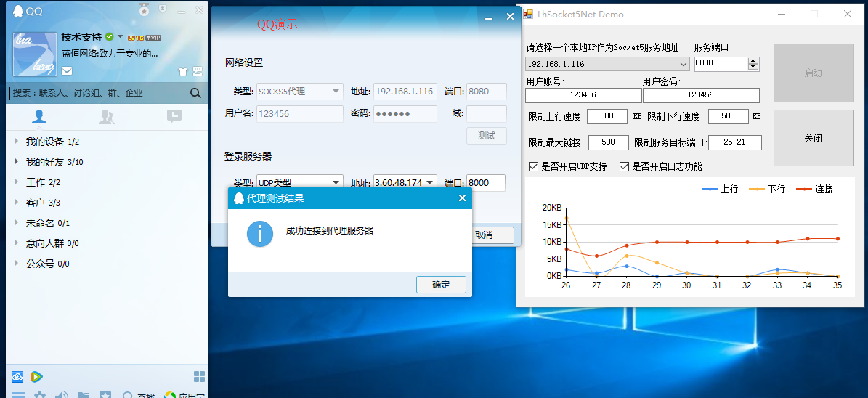The width and height of the screenshot is (868, 398).
Task: Click the LhSocket5Net Demo title bar icon
Action: (x=528, y=14)
